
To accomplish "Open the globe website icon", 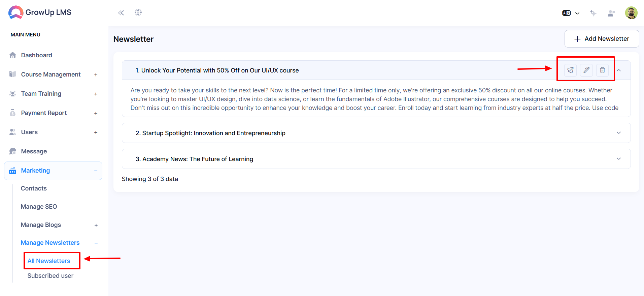I will [138, 12].
